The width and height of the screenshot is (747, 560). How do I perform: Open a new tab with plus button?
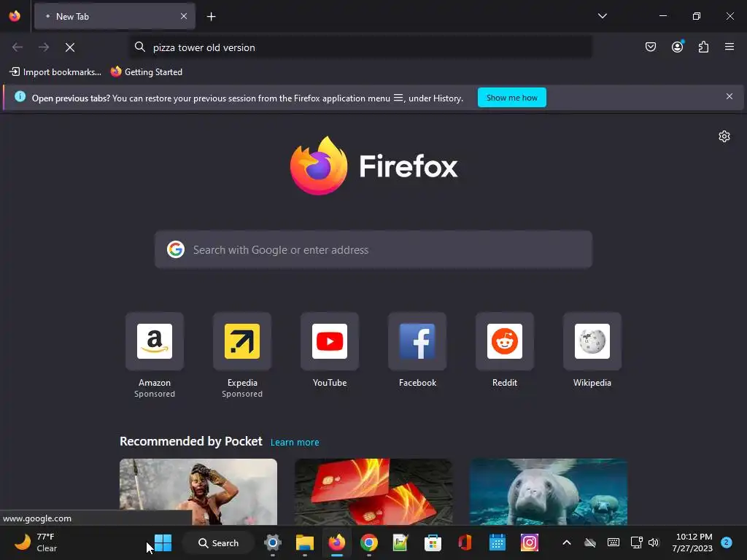point(211,17)
